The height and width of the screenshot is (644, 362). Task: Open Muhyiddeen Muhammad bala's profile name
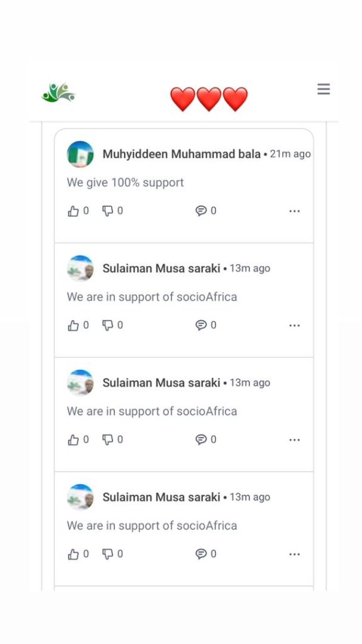point(182,154)
